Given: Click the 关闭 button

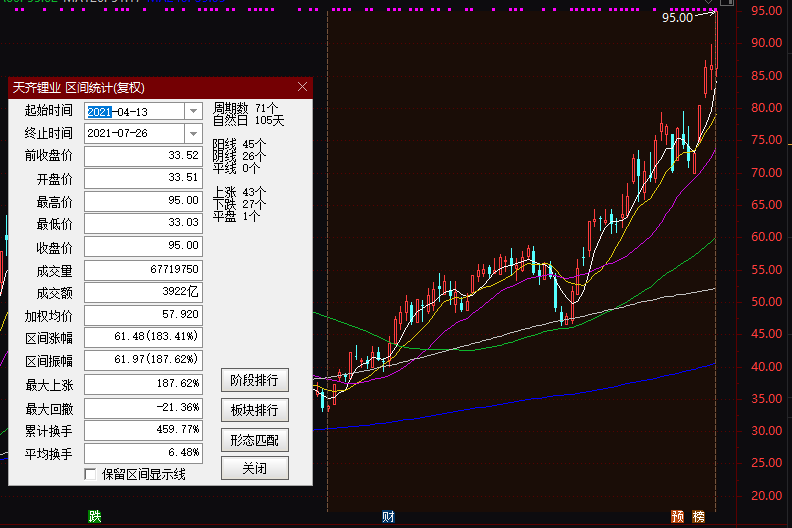Looking at the screenshot, I should pyautogui.click(x=254, y=468).
